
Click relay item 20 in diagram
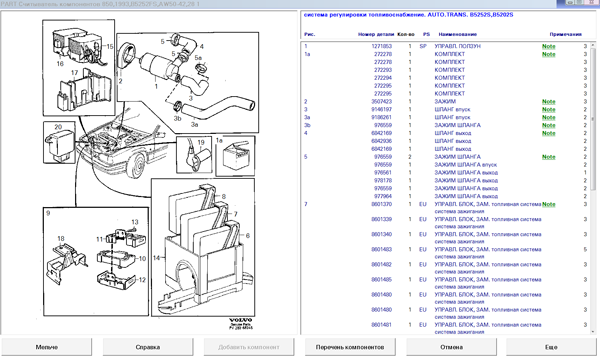(60, 143)
